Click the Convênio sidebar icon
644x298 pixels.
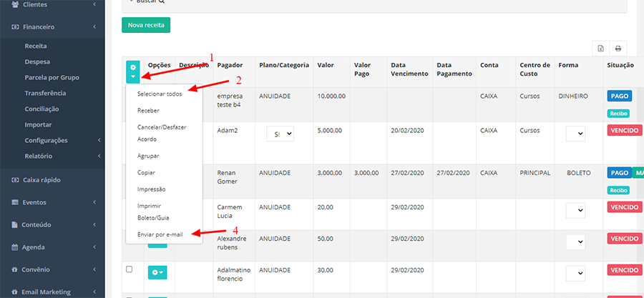(x=16, y=269)
